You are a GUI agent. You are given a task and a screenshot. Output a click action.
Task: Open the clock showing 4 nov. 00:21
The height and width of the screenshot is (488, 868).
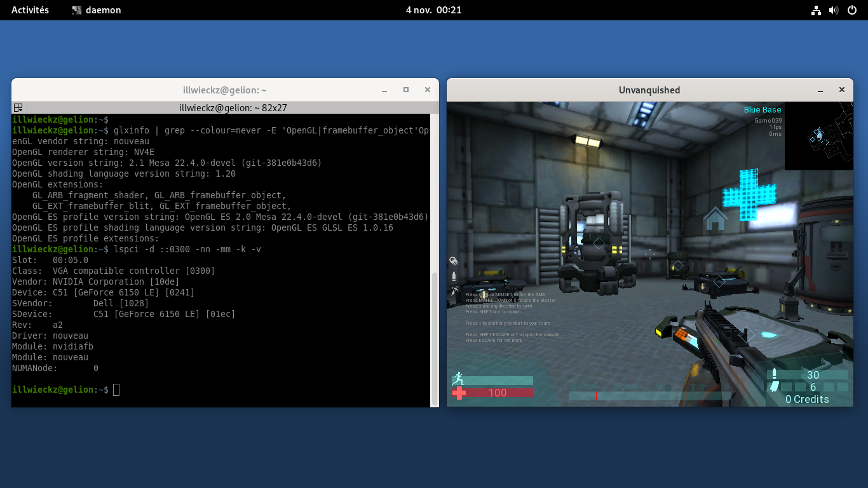433,10
